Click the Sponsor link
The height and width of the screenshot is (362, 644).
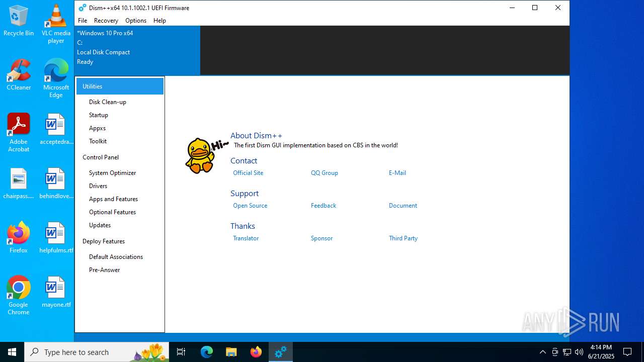(322, 238)
